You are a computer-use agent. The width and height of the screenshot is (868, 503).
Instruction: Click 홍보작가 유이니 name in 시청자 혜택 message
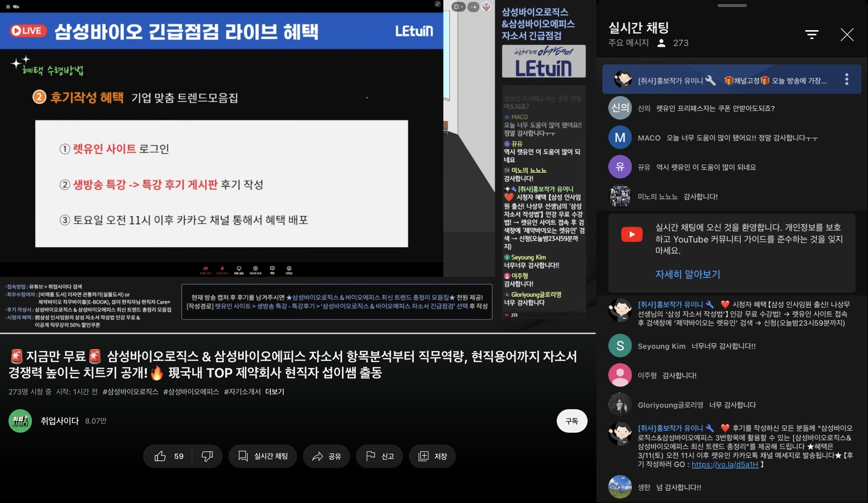coord(670,305)
